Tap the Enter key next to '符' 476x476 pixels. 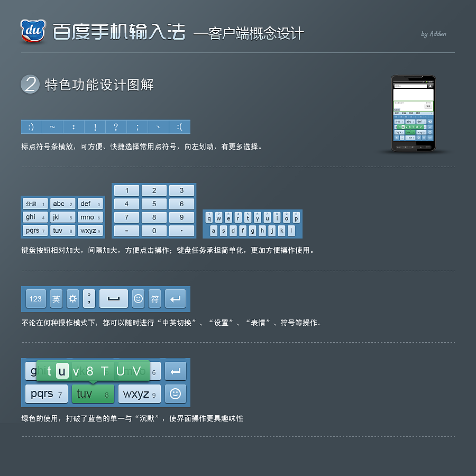176,299
